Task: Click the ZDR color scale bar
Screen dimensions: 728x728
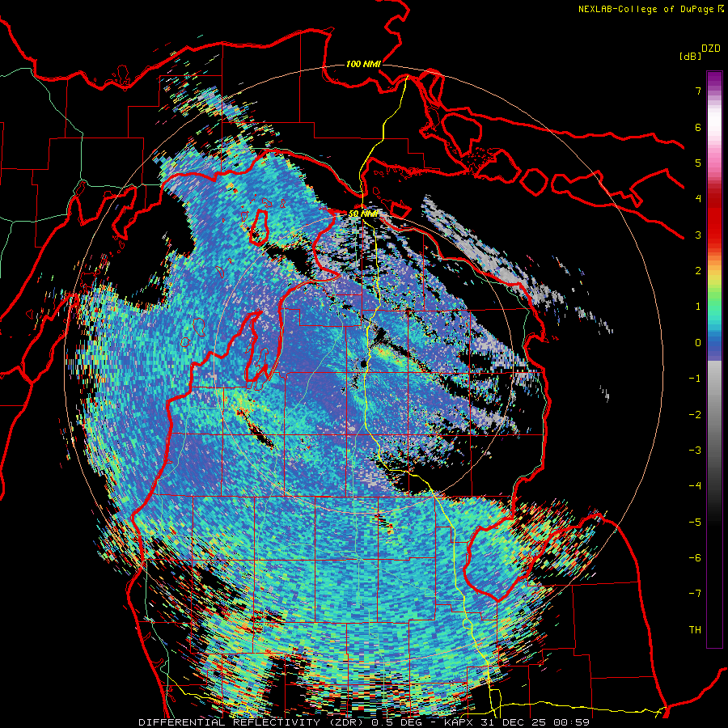Action: [714, 359]
